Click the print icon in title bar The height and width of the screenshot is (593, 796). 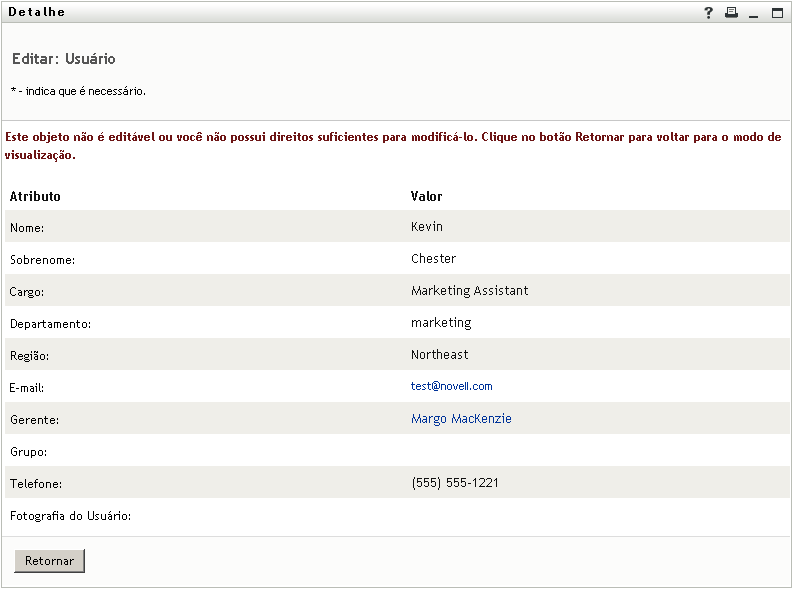tap(731, 13)
